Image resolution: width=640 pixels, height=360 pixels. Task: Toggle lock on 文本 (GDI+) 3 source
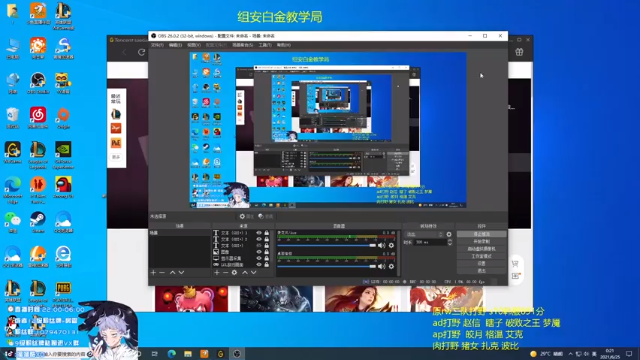pos(267,233)
